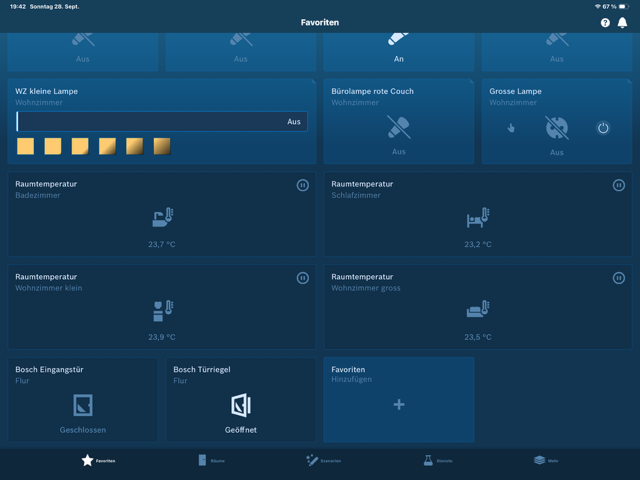Open Schlafzimmer bed temperature icon

(478, 218)
